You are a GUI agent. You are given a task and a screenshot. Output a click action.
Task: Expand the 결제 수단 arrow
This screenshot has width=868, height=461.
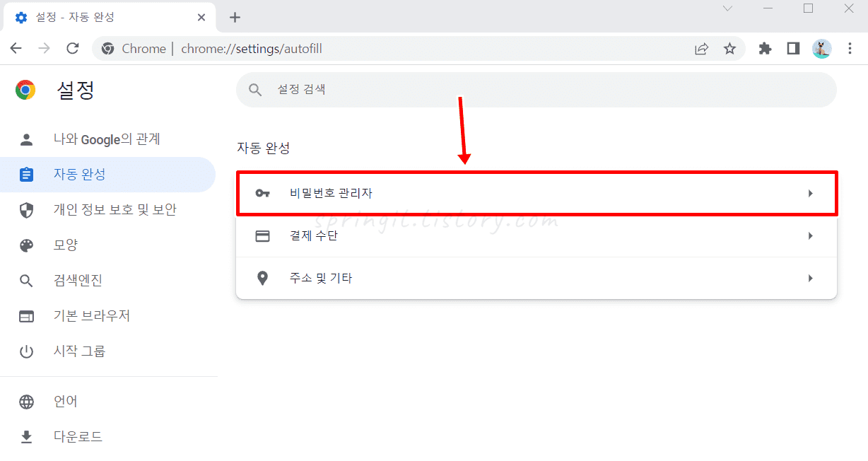[811, 236]
